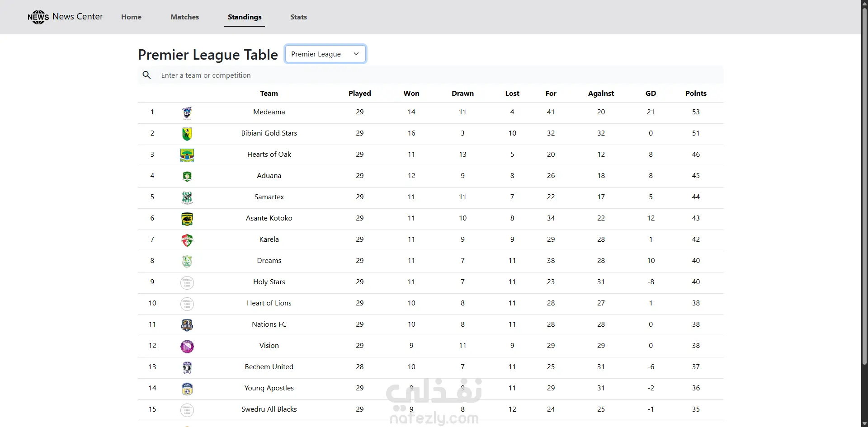Click the search magnifier icon
This screenshot has height=427, width=868.
tap(146, 75)
